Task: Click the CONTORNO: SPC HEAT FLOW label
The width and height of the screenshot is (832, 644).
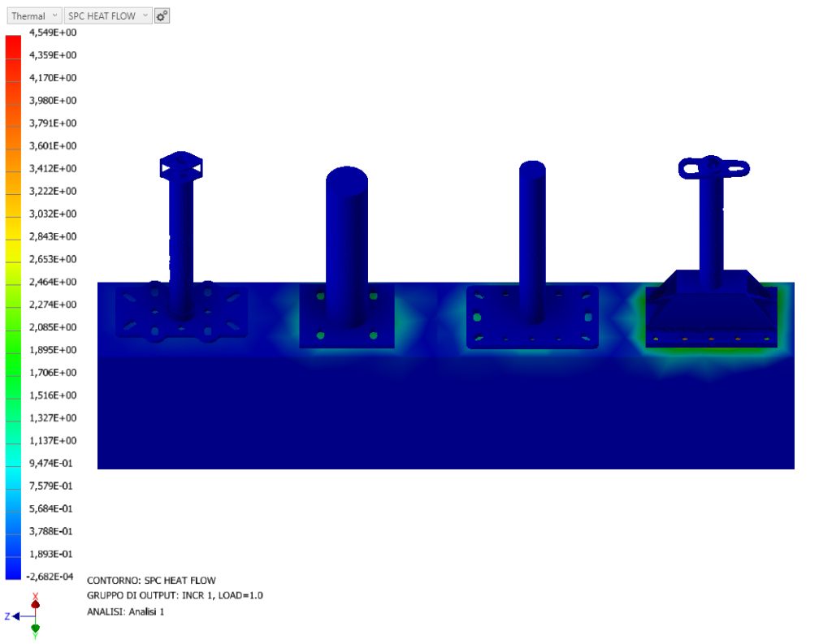Action: coord(151,581)
